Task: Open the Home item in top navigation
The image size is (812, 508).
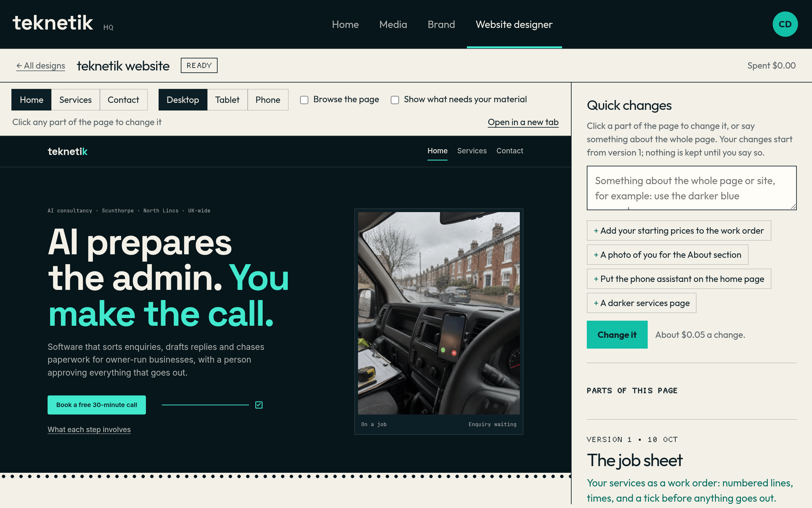Action: 345,24
